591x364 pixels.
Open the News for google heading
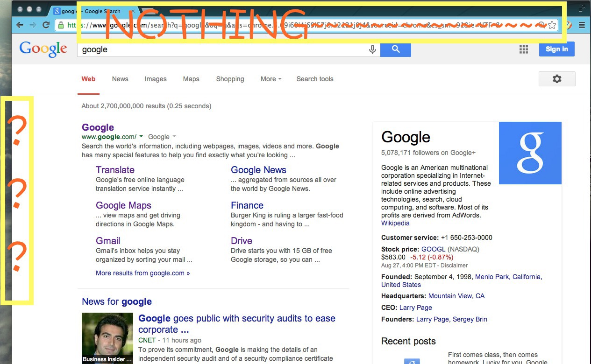117,301
